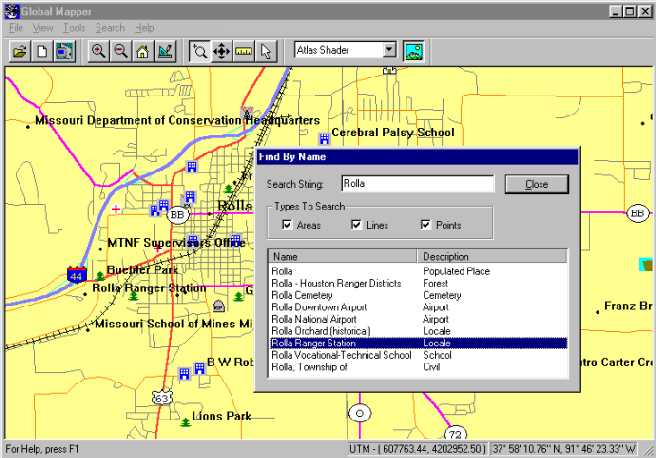The height and width of the screenshot is (458, 656).
Task: Open the File menu
Action: 16,28
